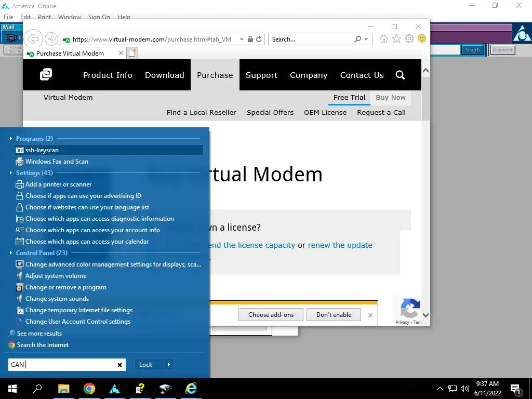Image resolution: width=532 pixels, height=399 pixels.
Task: Open Windows Fax and Scan result
Action: click(56, 162)
